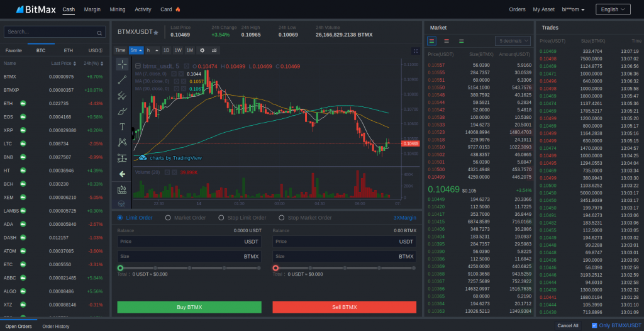Open chart settings gear icon
The width and height of the screenshot is (644, 331).
click(202, 50)
